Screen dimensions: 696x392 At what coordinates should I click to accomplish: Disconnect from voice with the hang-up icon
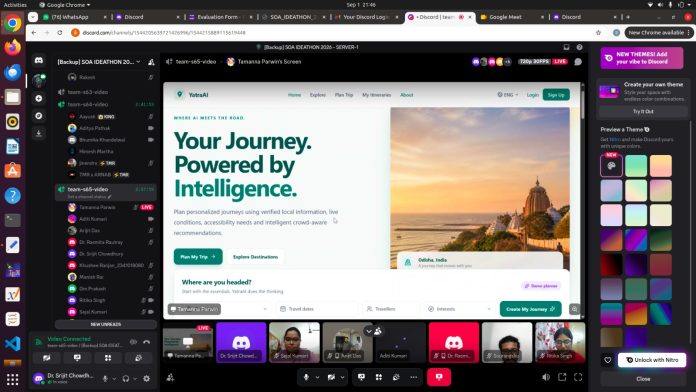pyautogui.click(x=146, y=342)
